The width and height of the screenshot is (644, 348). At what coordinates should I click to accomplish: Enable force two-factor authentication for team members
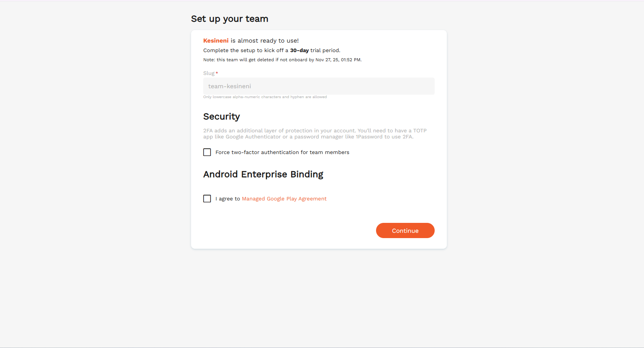pyautogui.click(x=207, y=152)
